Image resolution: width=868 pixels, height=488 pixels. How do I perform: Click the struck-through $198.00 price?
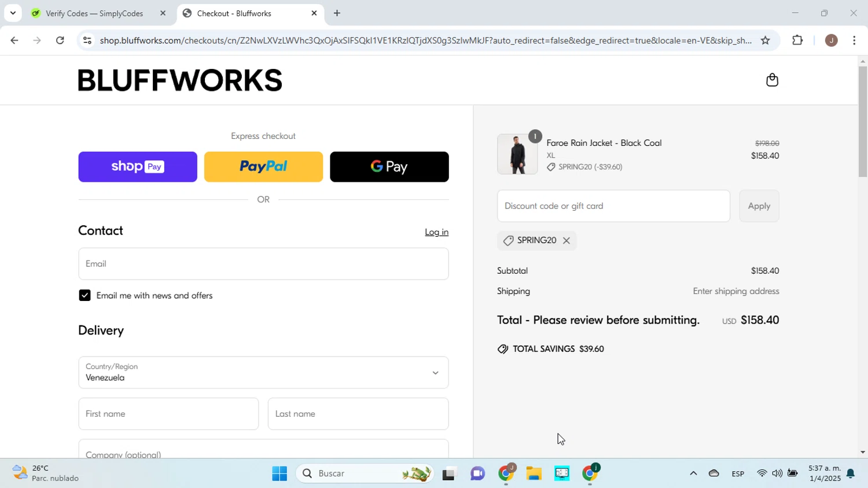(x=767, y=144)
